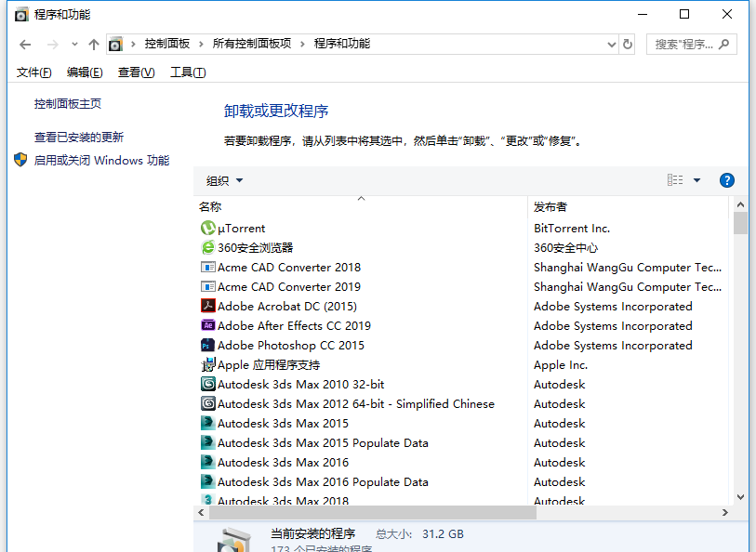This screenshot has width=756, height=552.
Task: Expand the address bar history dropdown
Action: click(x=611, y=45)
